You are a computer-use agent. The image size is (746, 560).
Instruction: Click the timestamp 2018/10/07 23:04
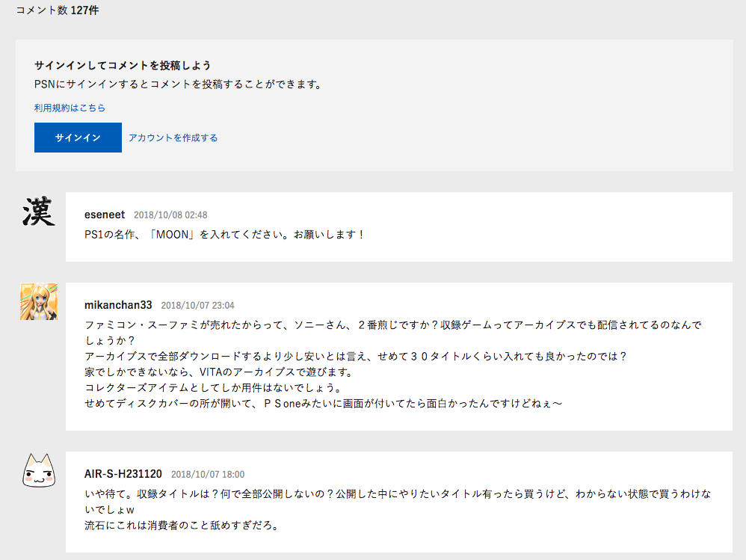197,306
